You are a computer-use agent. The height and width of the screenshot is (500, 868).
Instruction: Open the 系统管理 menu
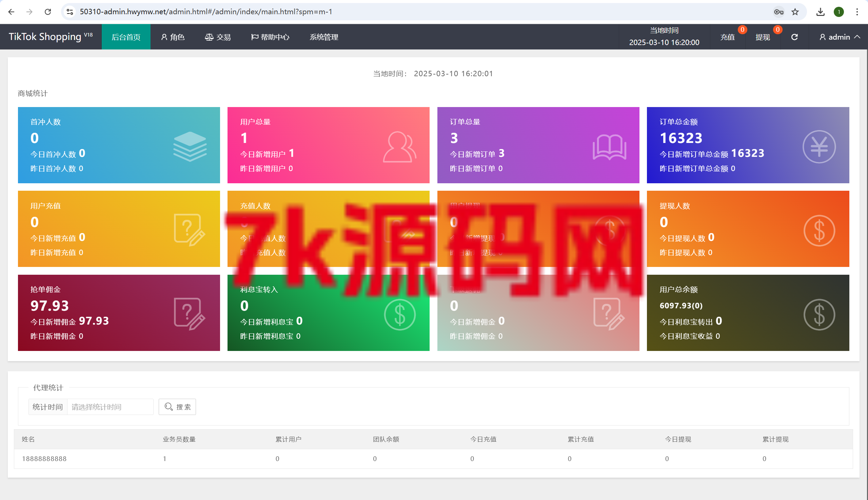(324, 37)
